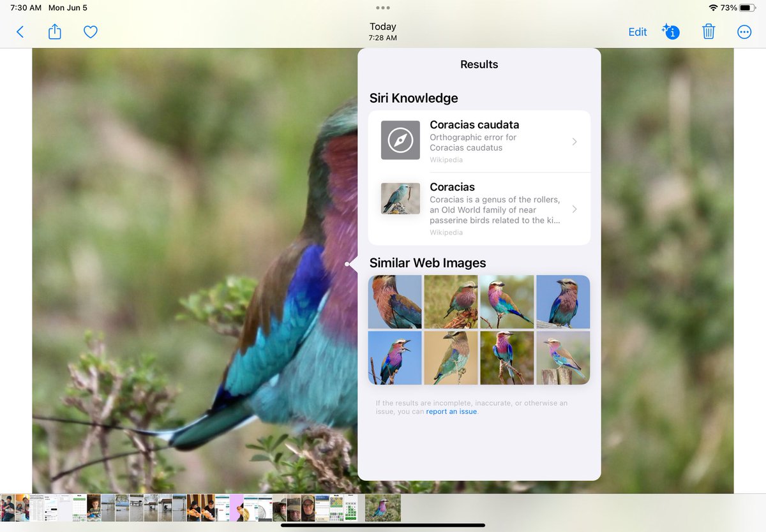
Task: Go back using the blue back chevron
Action: (20, 32)
